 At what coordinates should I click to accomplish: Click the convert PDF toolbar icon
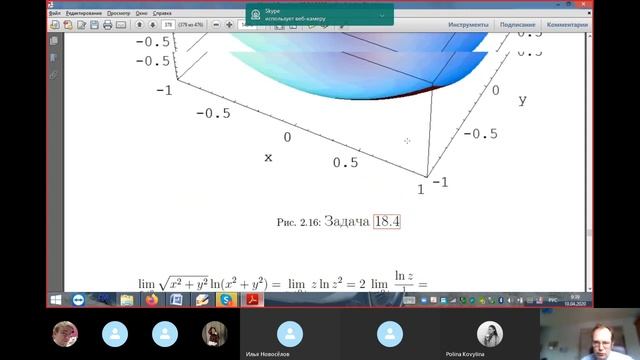(x=68, y=25)
